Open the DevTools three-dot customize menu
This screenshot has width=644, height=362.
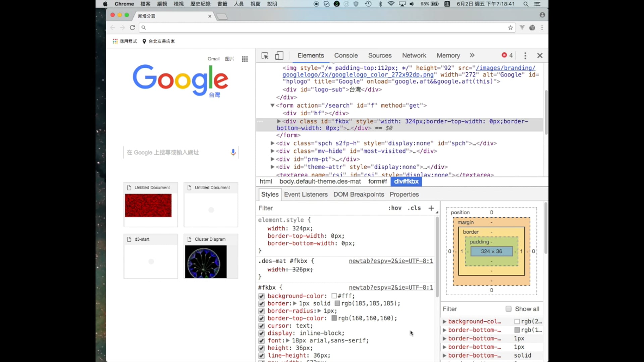coord(525,56)
